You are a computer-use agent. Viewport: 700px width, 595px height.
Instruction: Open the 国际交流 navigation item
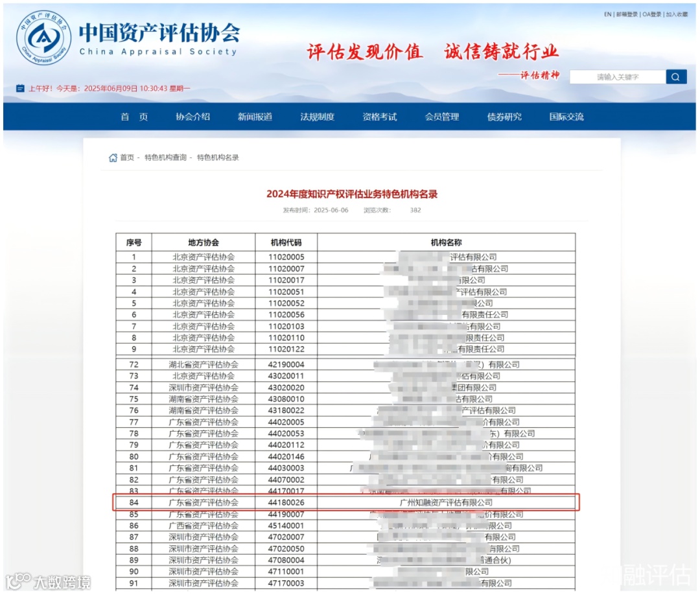tap(566, 117)
